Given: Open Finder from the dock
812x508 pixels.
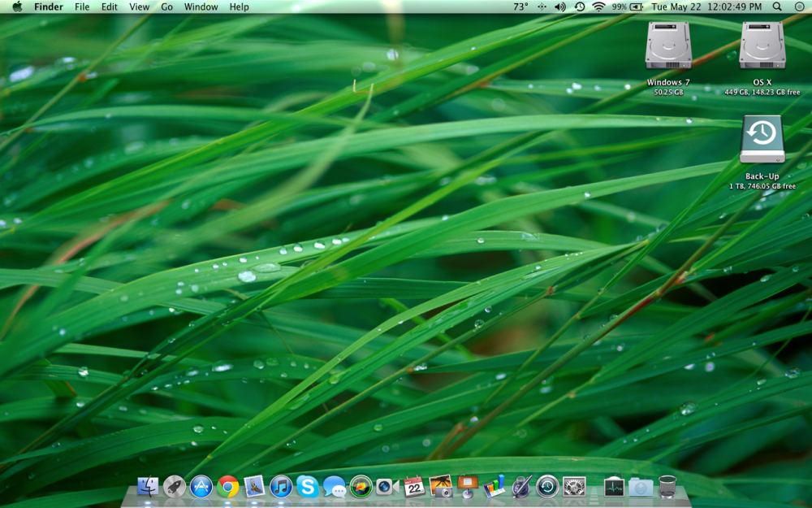Looking at the screenshot, I should point(149,487).
